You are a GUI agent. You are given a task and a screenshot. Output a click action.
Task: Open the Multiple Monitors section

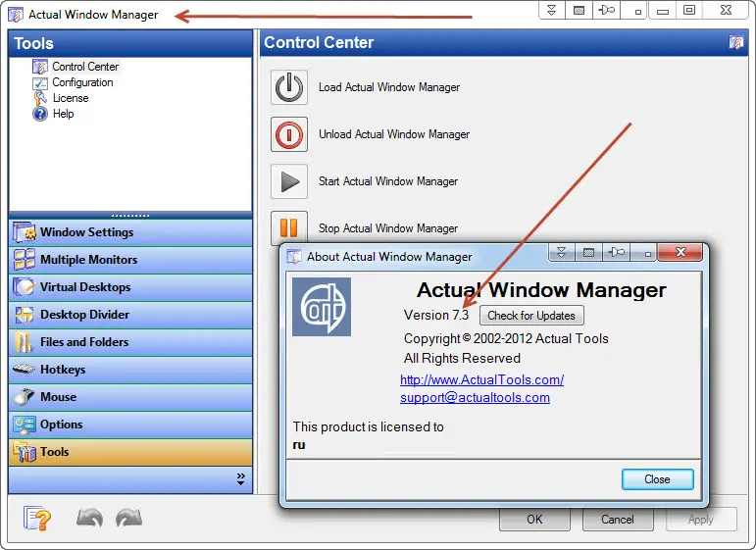[x=130, y=260]
